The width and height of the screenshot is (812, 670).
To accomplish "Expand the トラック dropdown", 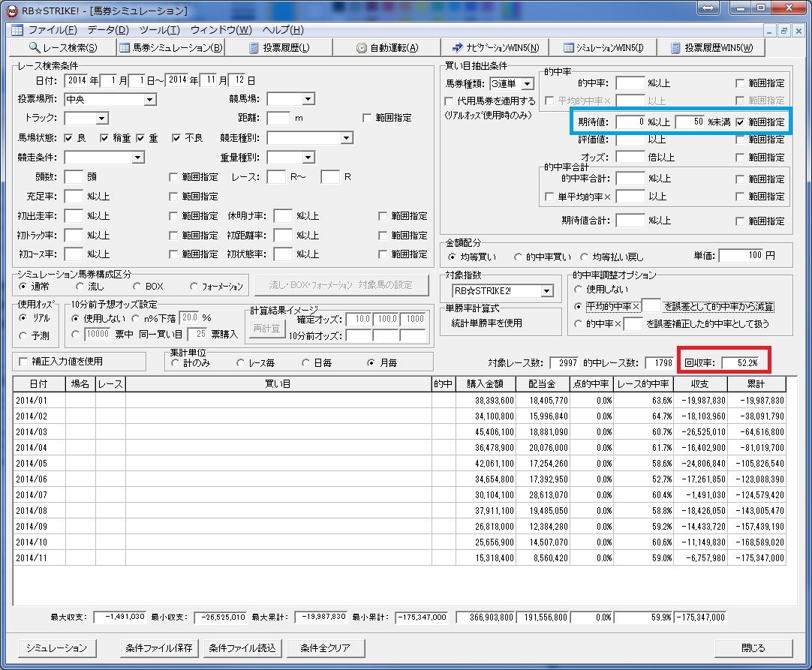I will point(102,119).
